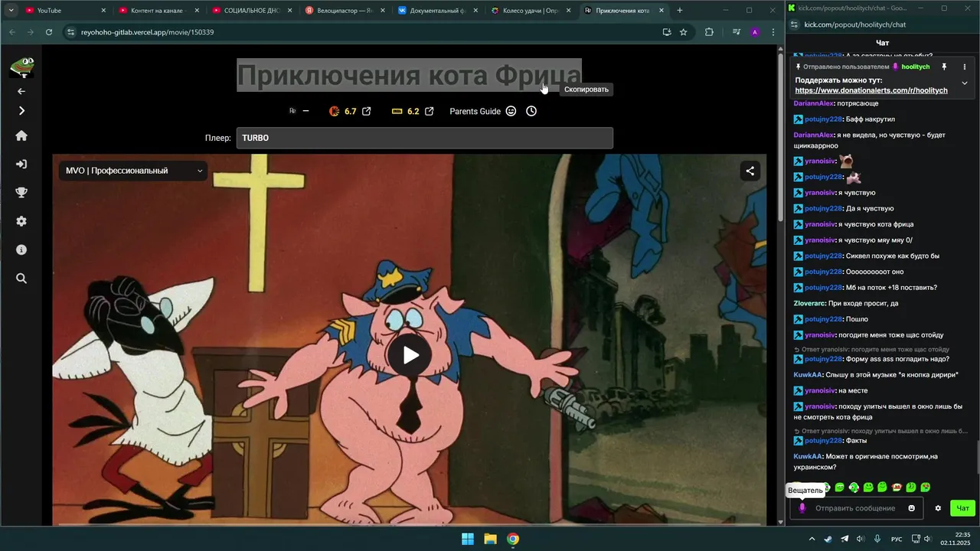
Task: Click username KuwkAA in last message
Action: (x=808, y=456)
